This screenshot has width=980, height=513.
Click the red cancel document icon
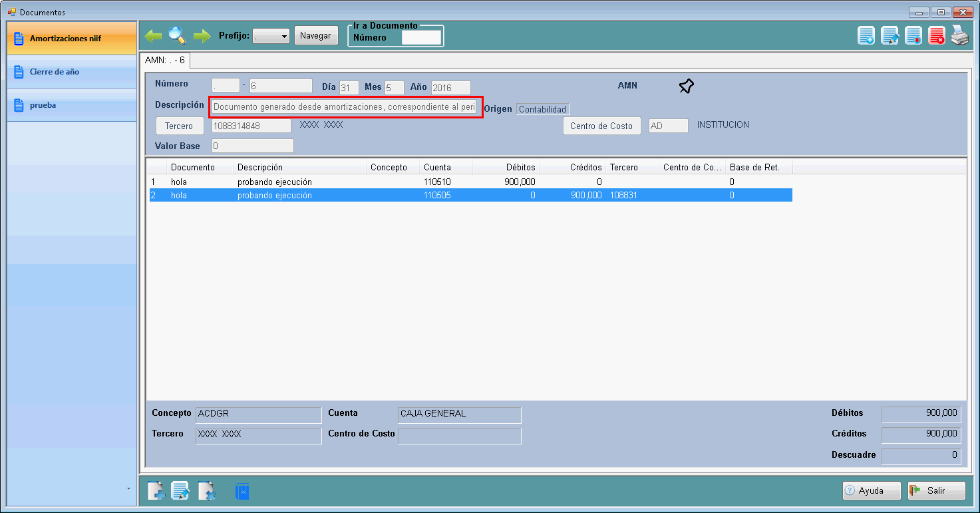coord(936,36)
